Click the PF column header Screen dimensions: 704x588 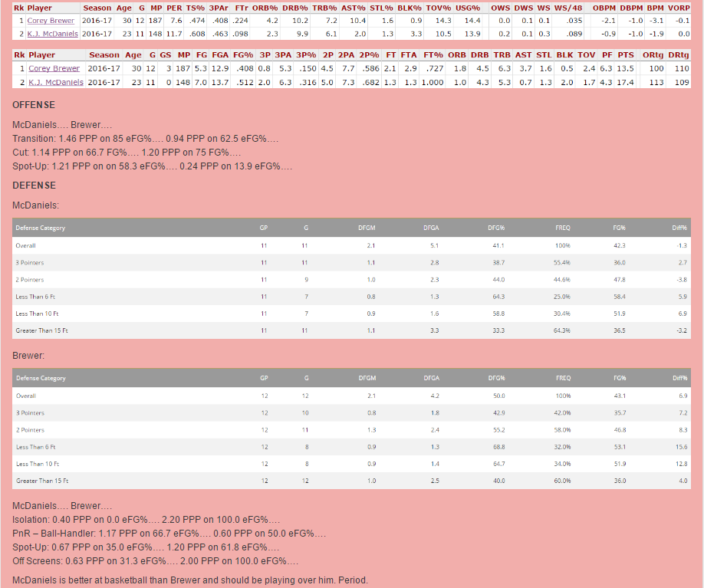[607, 54]
